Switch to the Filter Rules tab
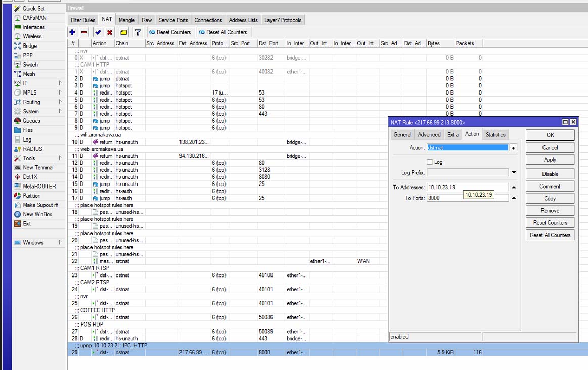This screenshot has width=588, height=370. [x=83, y=20]
